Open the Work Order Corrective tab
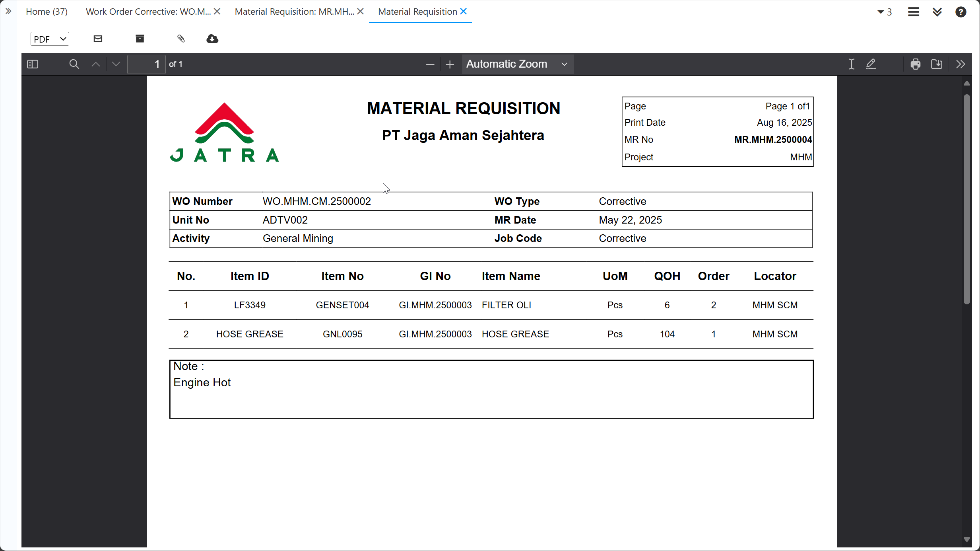The width and height of the screenshot is (980, 551). coord(148,12)
